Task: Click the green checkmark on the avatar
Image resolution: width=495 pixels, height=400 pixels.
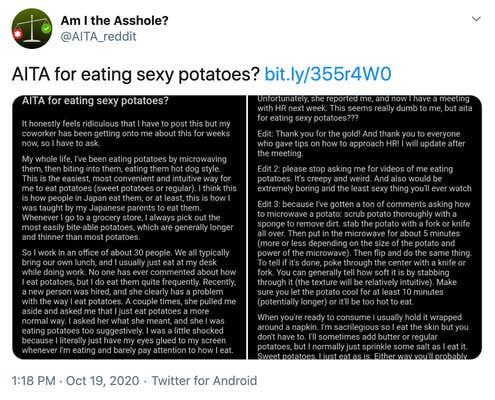Action: 46,29
